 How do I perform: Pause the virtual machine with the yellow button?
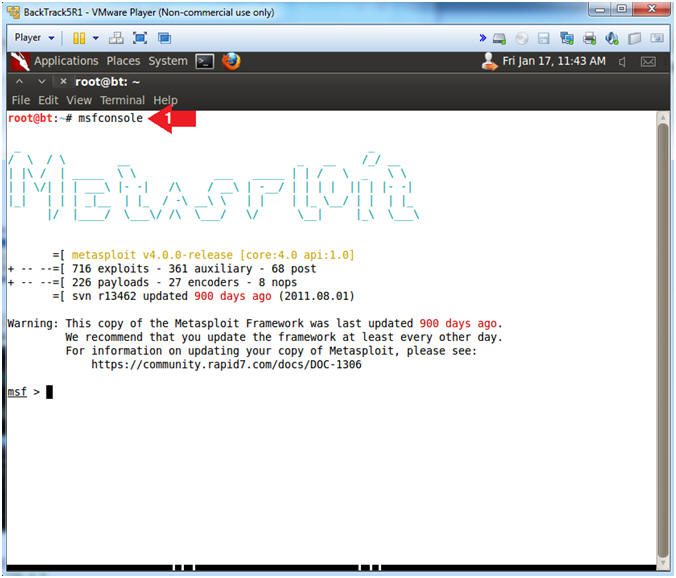[79, 38]
